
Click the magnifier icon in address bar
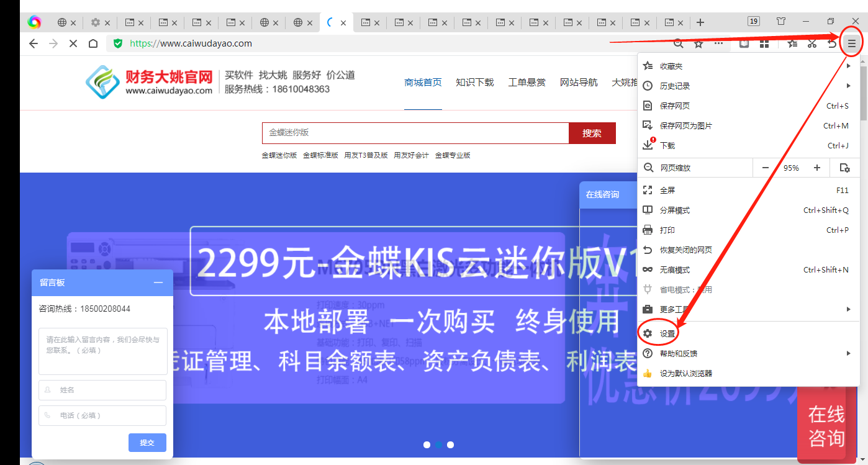click(679, 43)
